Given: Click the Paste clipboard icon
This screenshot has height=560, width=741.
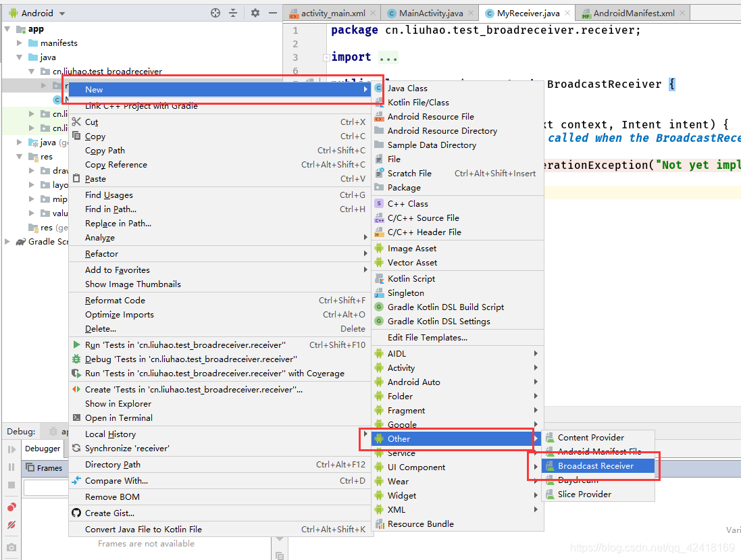Looking at the screenshot, I should pyautogui.click(x=76, y=178).
